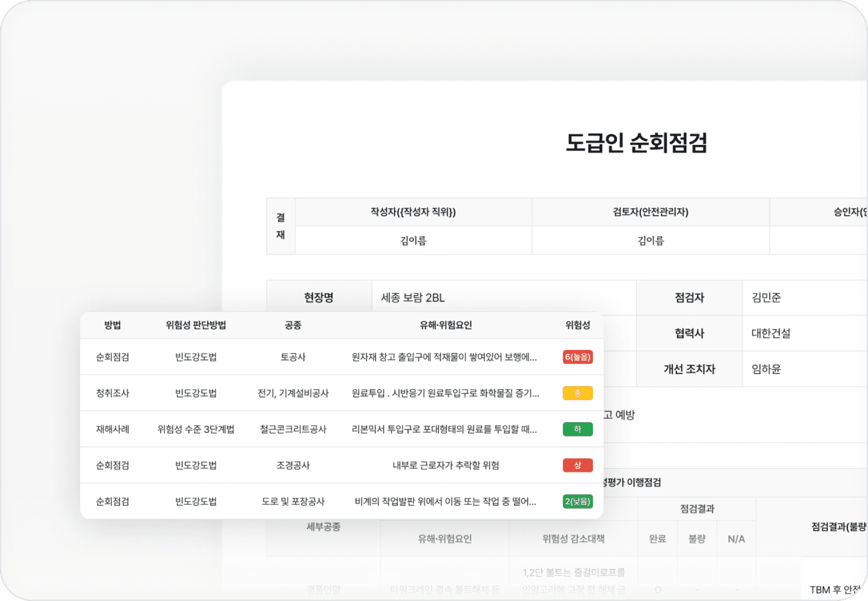Screen dimensions: 868x601
Task: Click the 위험성 column header
Action: pyautogui.click(x=577, y=325)
